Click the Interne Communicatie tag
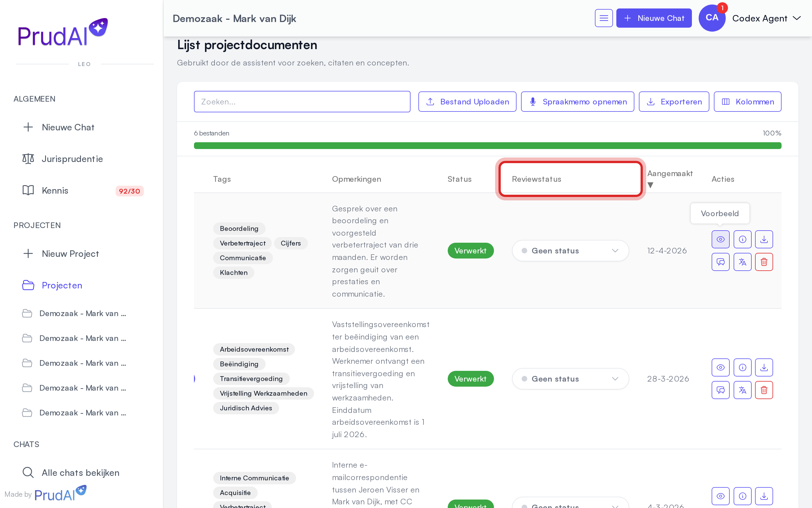812x508 pixels. [x=254, y=478]
